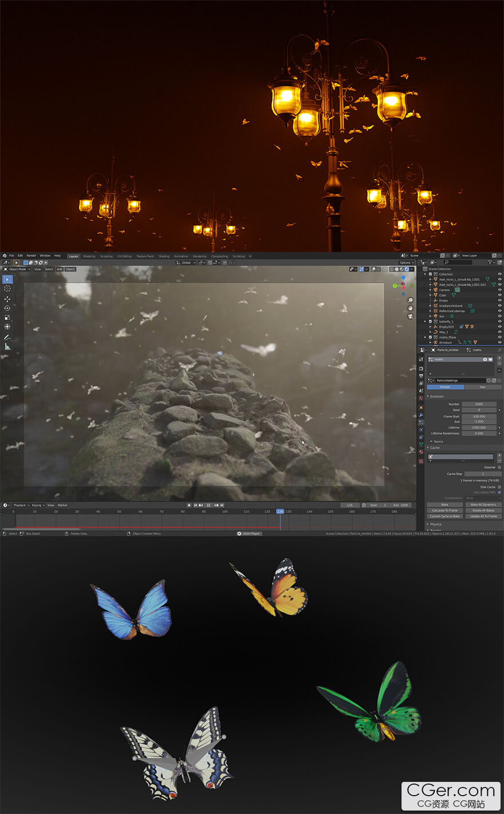504x814 pixels.
Task: Select the Scale tool
Action: 7,317
